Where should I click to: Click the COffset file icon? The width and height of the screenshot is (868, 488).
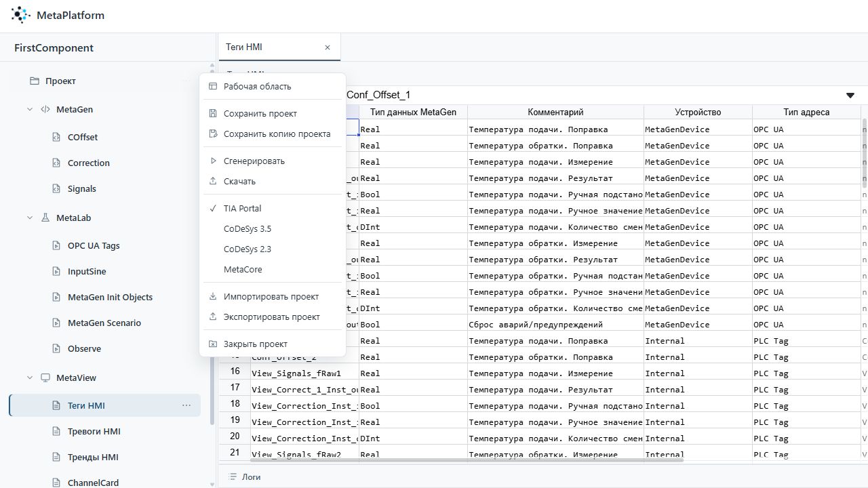pyautogui.click(x=57, y=137)
